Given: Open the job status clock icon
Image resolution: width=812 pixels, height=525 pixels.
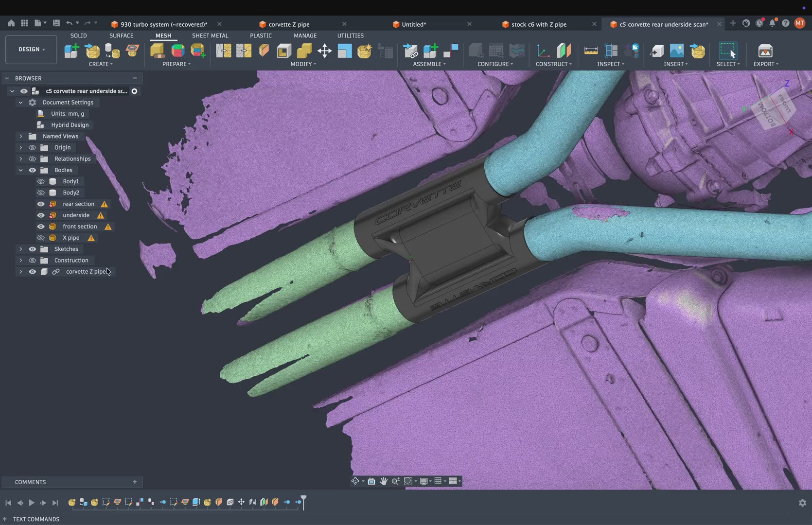Looking at the screenshot, I should tap(759, 23).
